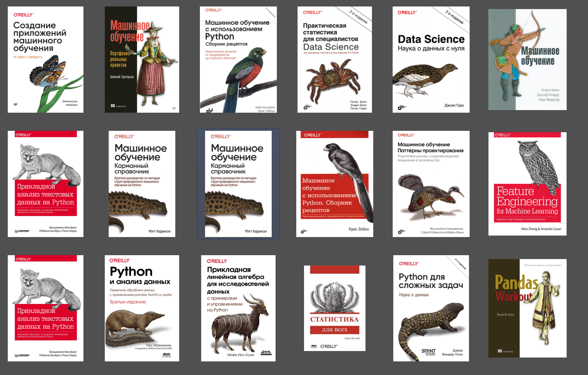The width and height of the screenshot is (588, 375).
Task: Open Data Science Наука о данных с нуля
Action: tap(431, 60)
